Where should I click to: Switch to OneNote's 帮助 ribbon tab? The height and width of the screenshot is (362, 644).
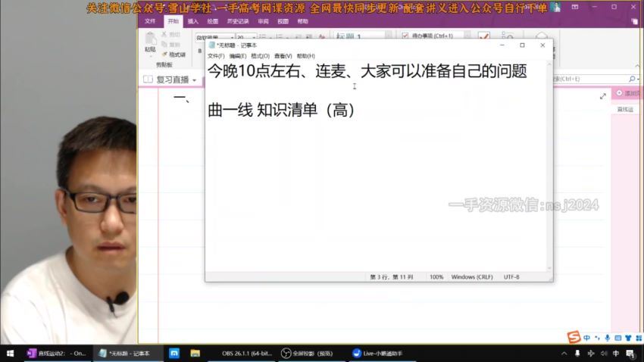[303, 21]
